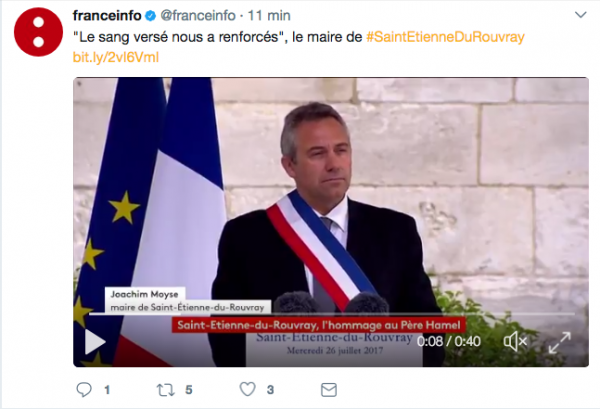Like the tweet with the heart icon
The height and width of the screenshot is (409, 600).
pyautogui.click(x=248, y=389)
